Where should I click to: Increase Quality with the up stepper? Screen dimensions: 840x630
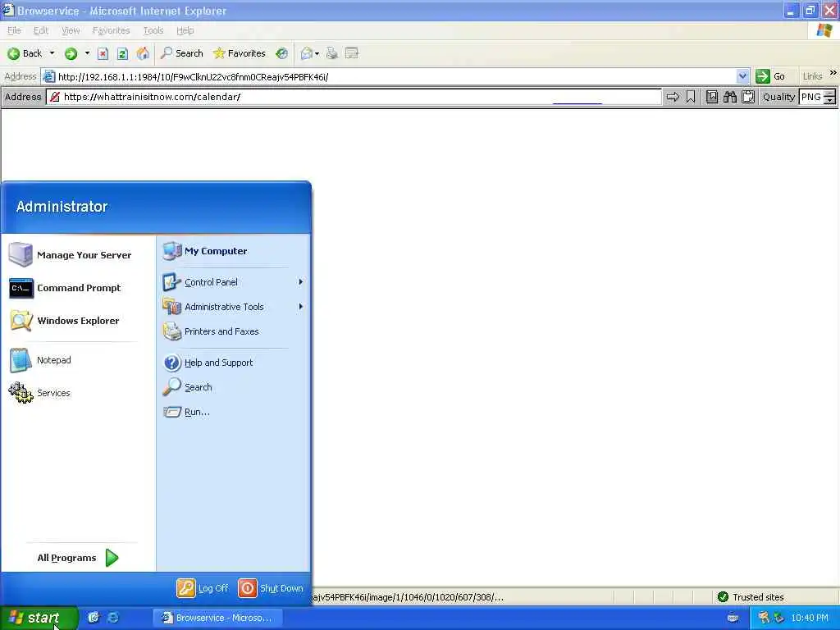click(830, 94)
